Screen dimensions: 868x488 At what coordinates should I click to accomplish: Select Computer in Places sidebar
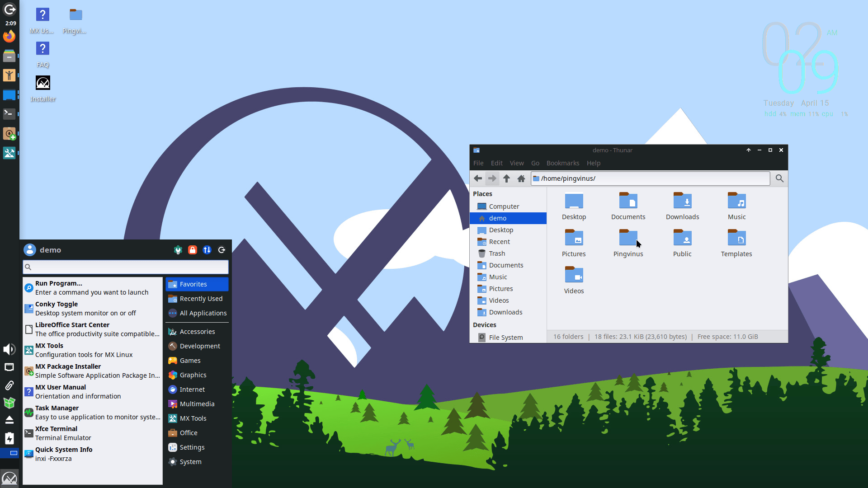tap(508, 206)
